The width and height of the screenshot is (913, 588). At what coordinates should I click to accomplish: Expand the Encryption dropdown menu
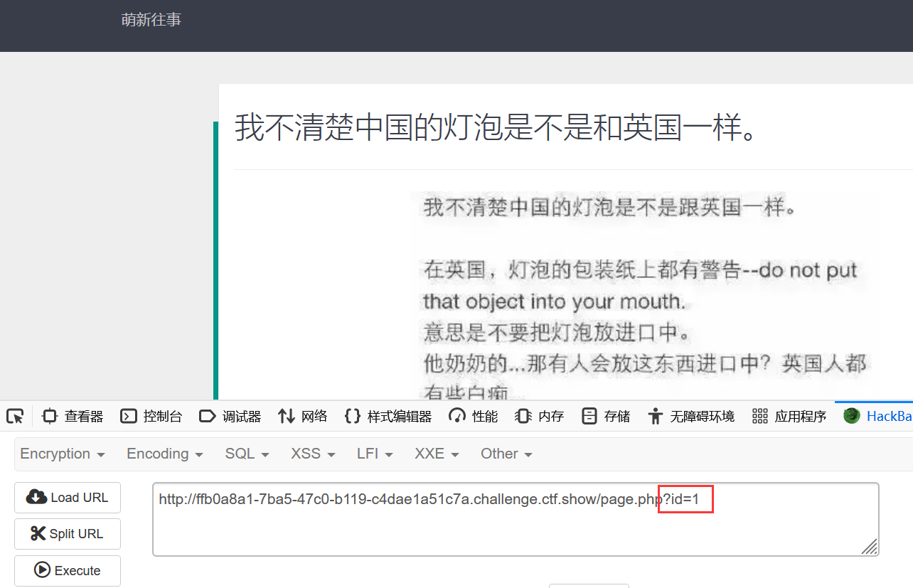pos(63,454)
